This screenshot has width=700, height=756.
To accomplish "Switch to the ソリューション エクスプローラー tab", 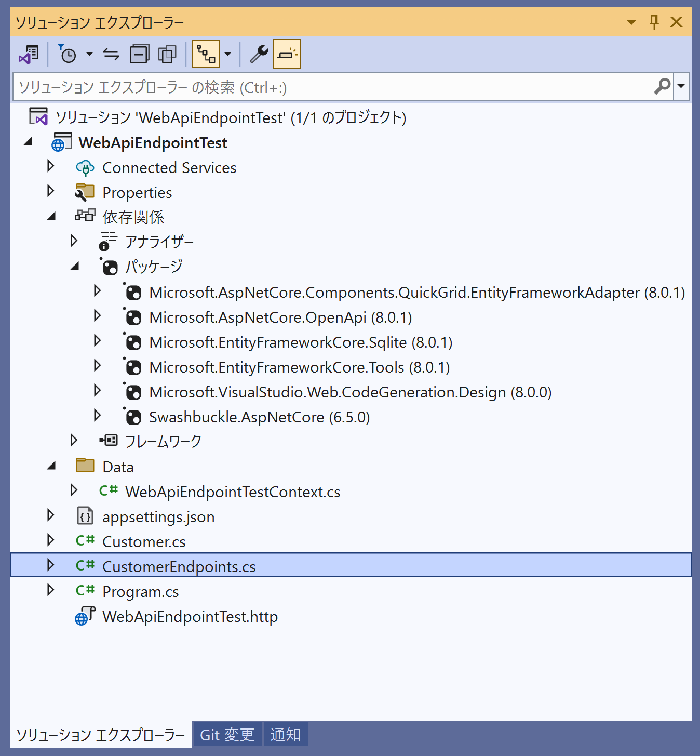I will coord(101,734).
